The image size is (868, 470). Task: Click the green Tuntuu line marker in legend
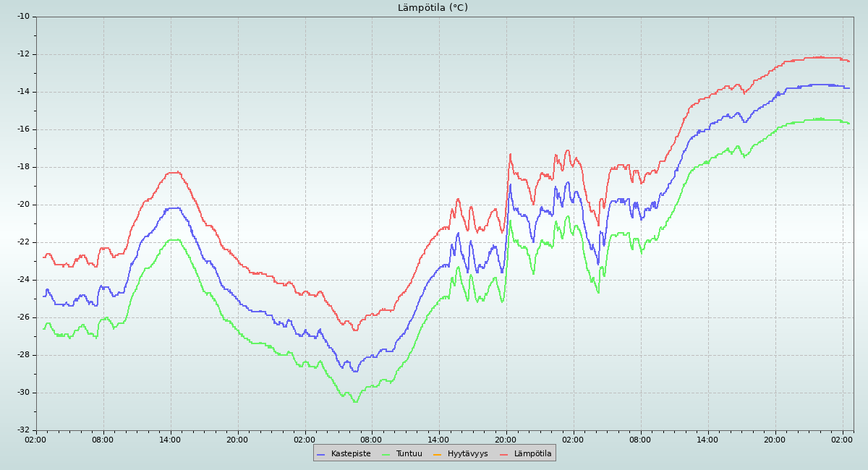(386, 454)
